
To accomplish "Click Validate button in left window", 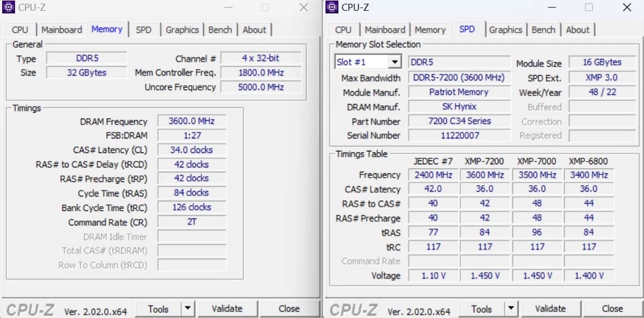I will (228, 309).
